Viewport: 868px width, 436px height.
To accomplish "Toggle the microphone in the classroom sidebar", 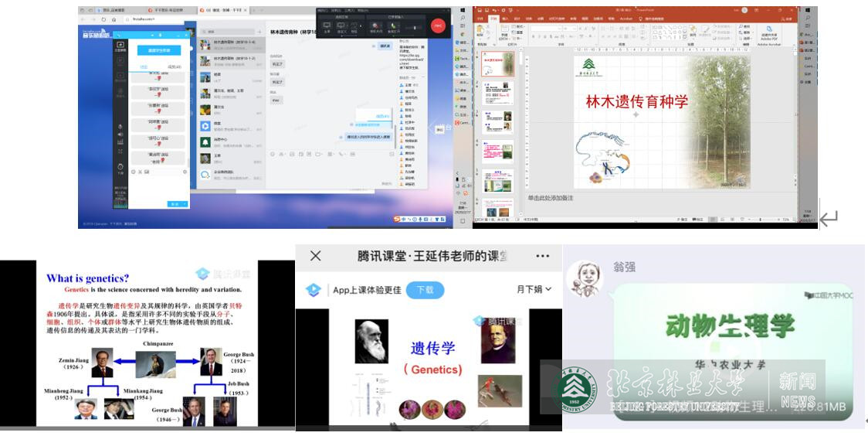I will (120, 125).
